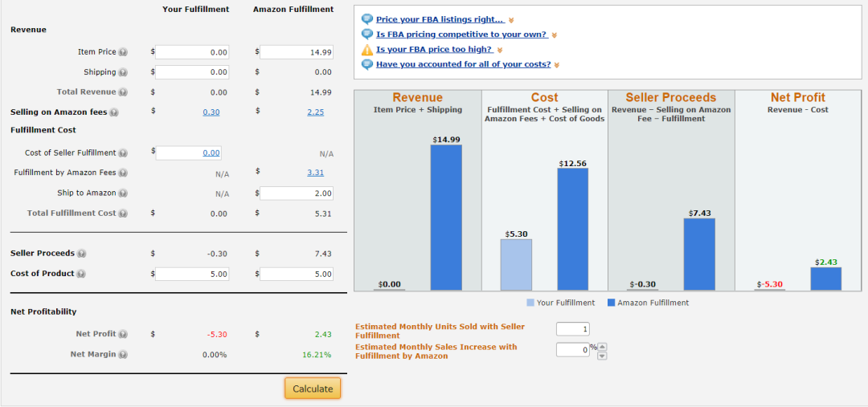Click help icon next to Item Price
This screenshot has height=407, width=868.
[x=123, y=52]
